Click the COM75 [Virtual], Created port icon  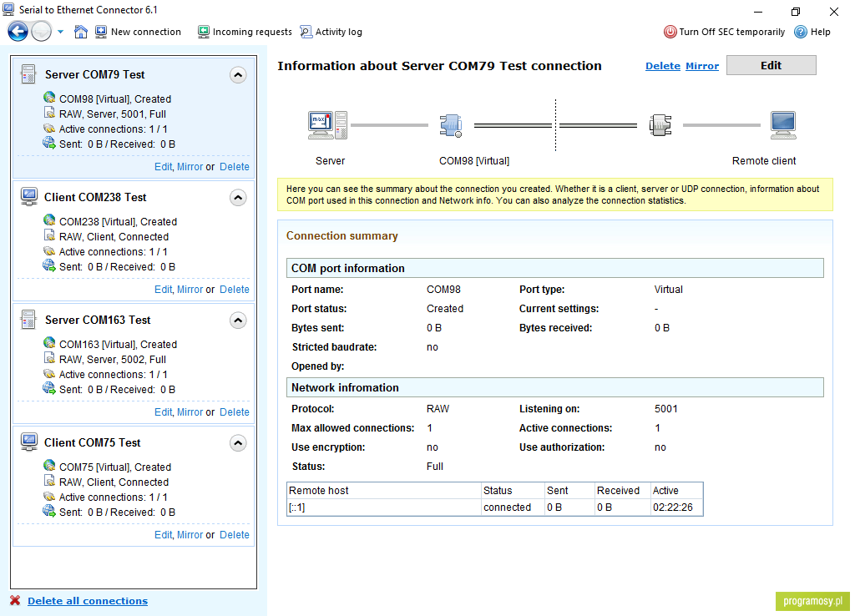[49, 466]
